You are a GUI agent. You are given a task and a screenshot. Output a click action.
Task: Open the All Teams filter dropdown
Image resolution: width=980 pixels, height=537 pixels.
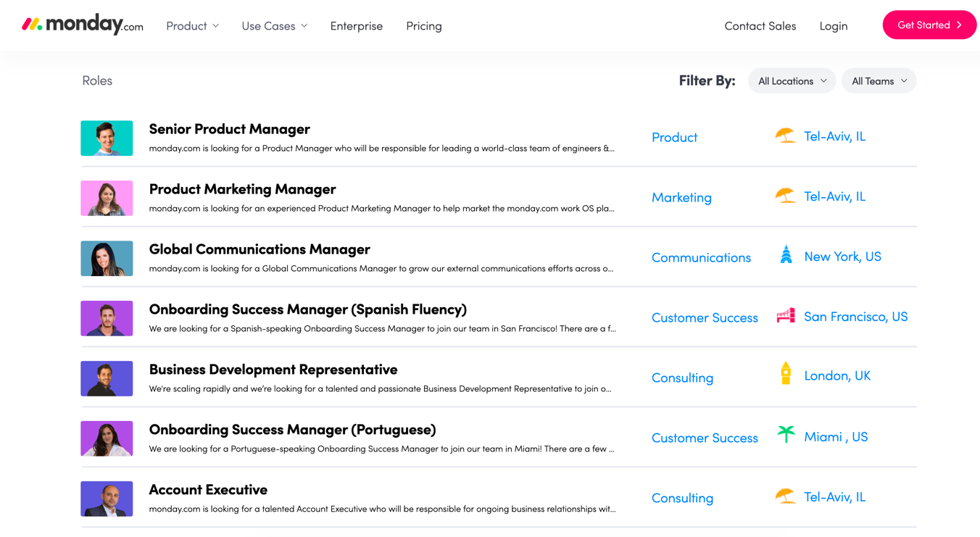[x=879, y=81]
